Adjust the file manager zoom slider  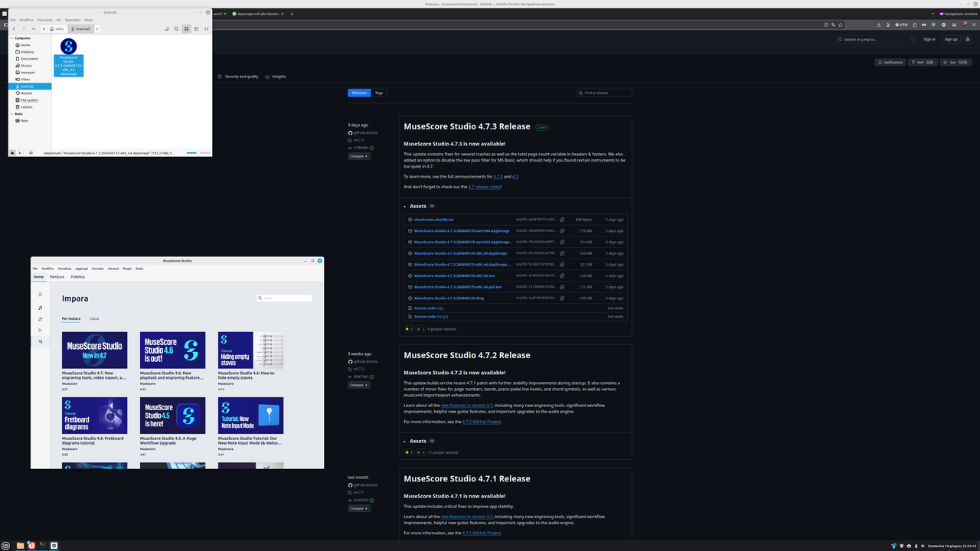[x=198, y=153]
